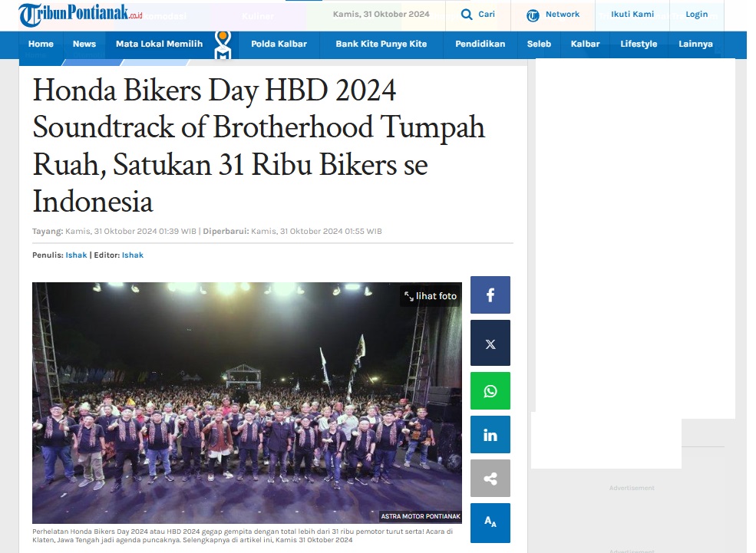756x553 pixels.
Task: Click the Cari search magnifier icon
Action: coord(466,15)
